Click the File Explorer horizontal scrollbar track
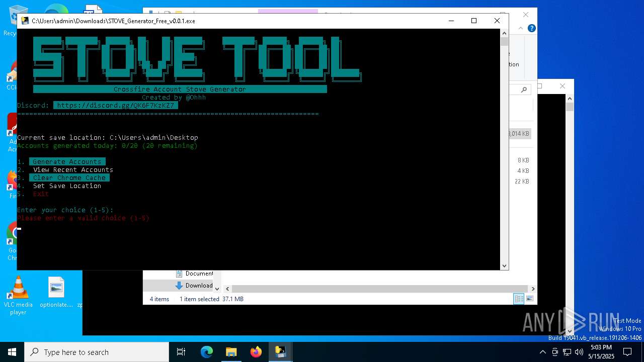Screen dimensions: 644x362 380,289
